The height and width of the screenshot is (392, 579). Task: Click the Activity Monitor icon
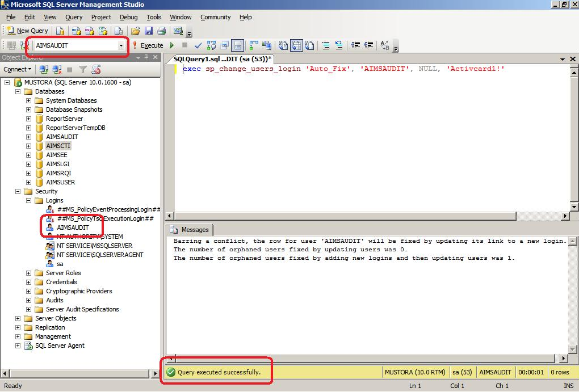click(x=178, y=31)
